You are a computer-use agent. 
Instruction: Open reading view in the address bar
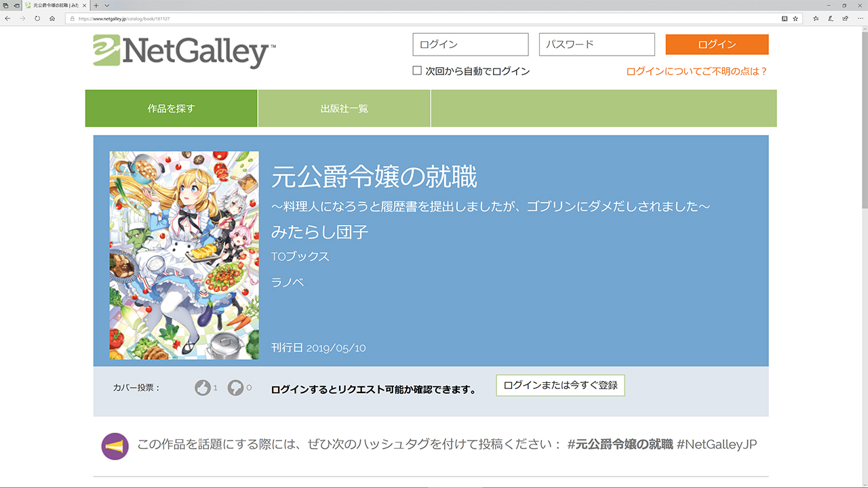click(x=784, y=19)
